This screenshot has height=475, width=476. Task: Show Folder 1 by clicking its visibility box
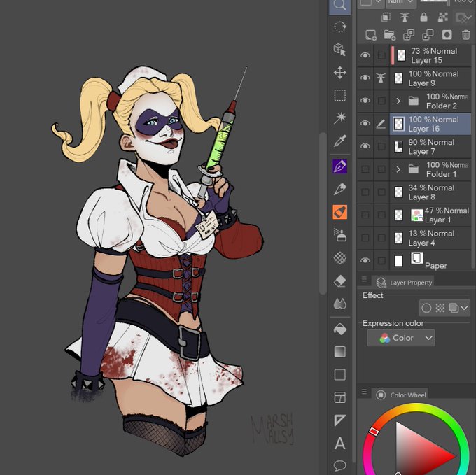click(365, 169)
